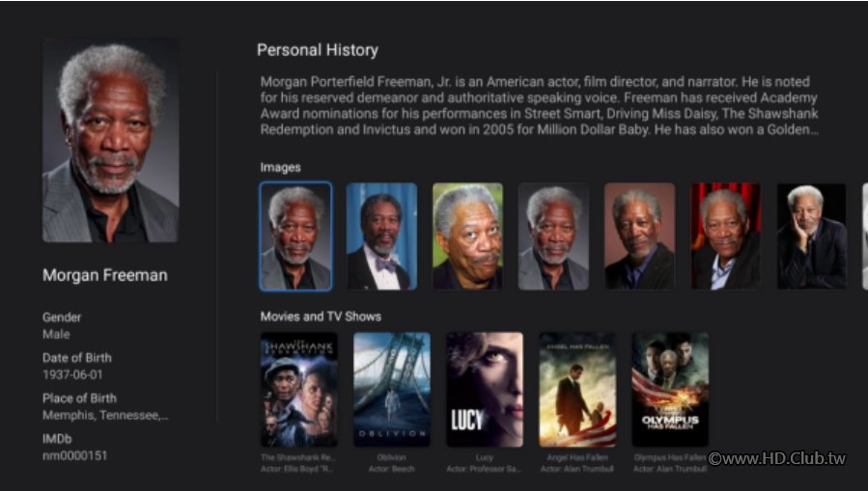Viewport: 868px width, 491px height.
Task: Open the fourth image in gray suit
Action: (553, 236)
